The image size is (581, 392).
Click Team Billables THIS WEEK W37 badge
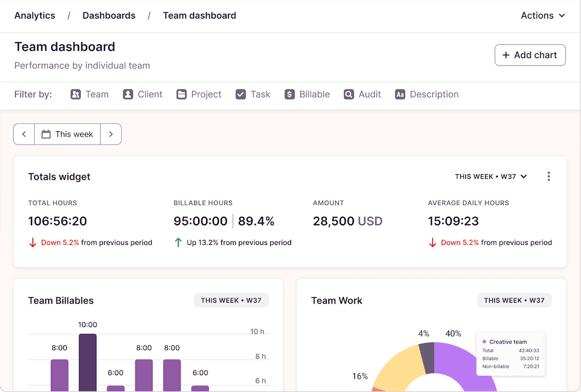[x=231, y=300]
